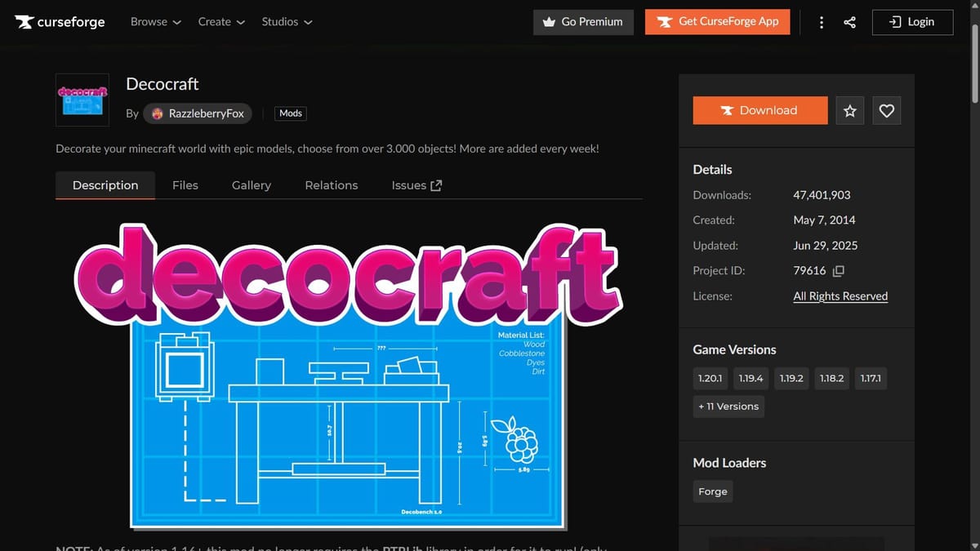Follow the mod with the heart icon

886,110
